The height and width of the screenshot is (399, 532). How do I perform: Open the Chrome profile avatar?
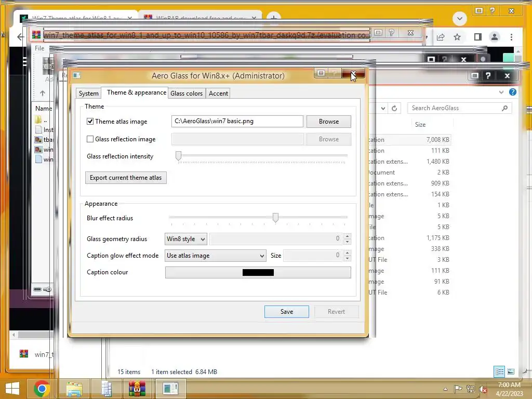tap(495, 37)
